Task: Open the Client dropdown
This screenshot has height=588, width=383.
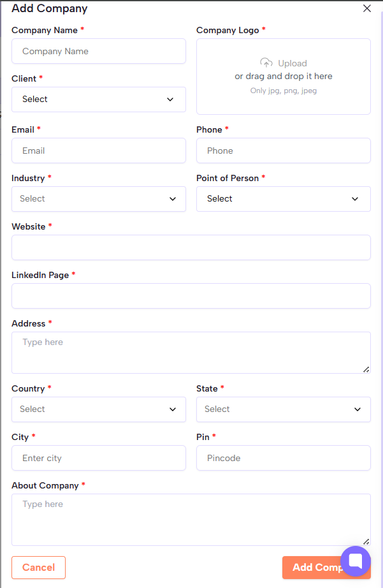Action: 99,99
